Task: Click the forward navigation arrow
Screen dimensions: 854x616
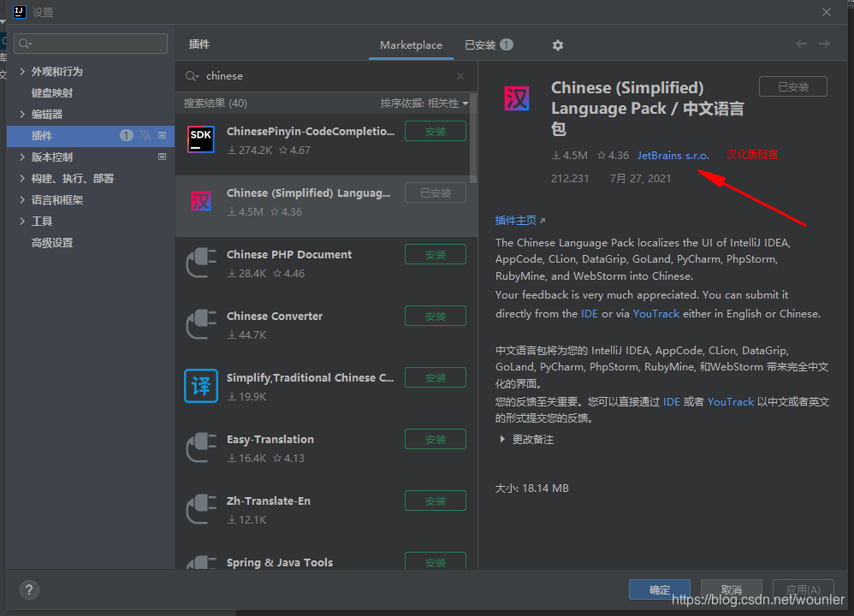Action: click(x=824, y=44)
